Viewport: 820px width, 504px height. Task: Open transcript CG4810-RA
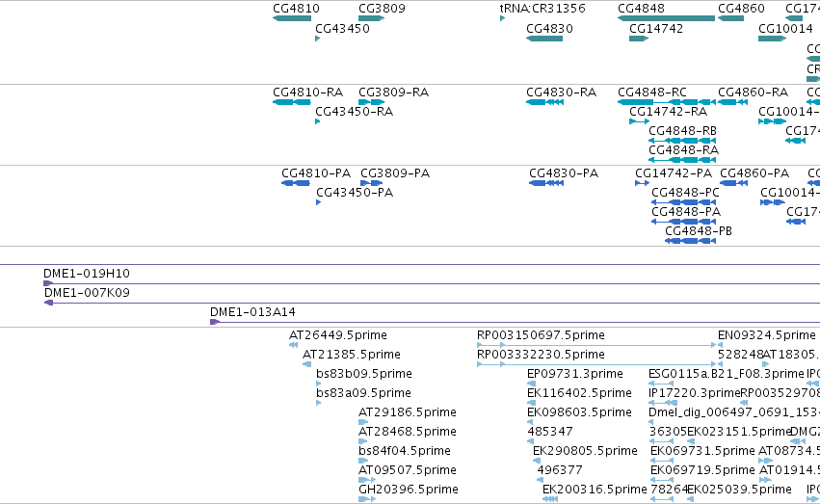[x=308, y=93]
